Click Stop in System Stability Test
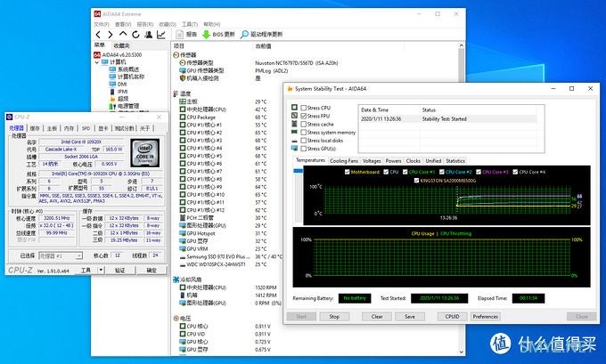 pos(334,317)
